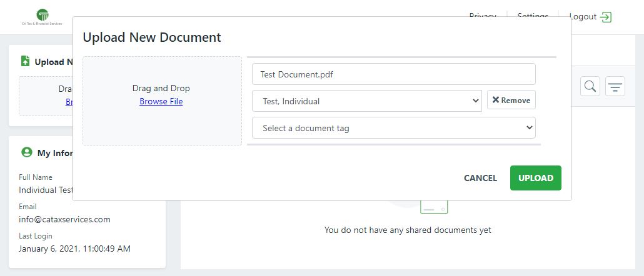Open the filter lines icon

615,87
